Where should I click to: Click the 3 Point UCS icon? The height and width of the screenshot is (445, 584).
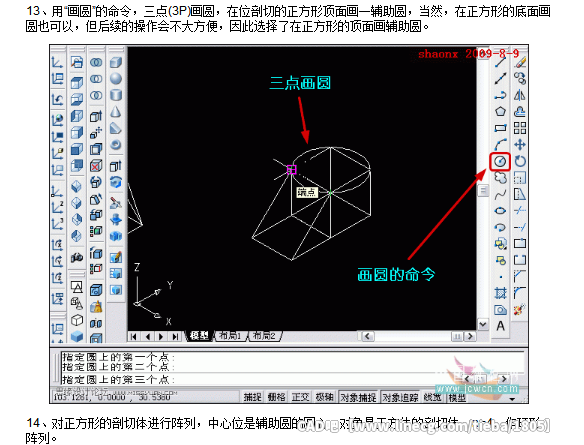pos(57,224)
